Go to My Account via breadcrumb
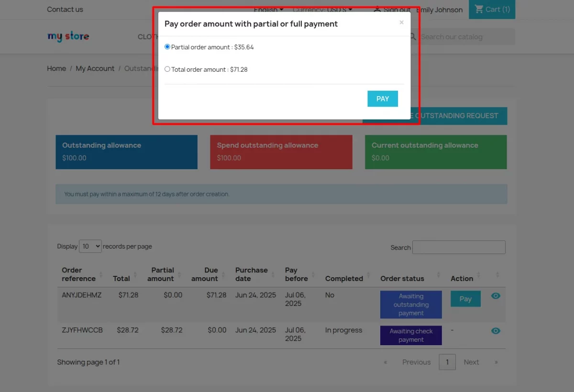 point(95,68)
